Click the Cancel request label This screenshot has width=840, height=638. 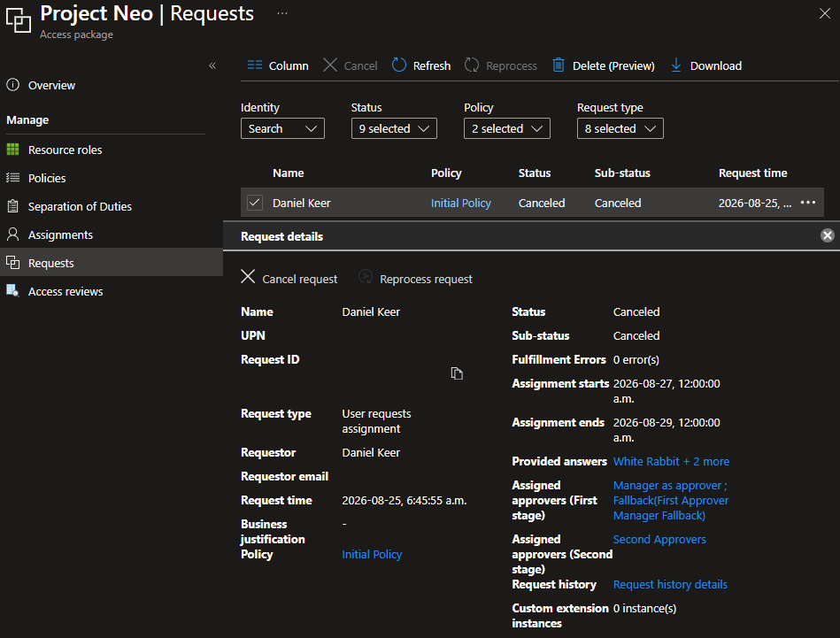299,279
